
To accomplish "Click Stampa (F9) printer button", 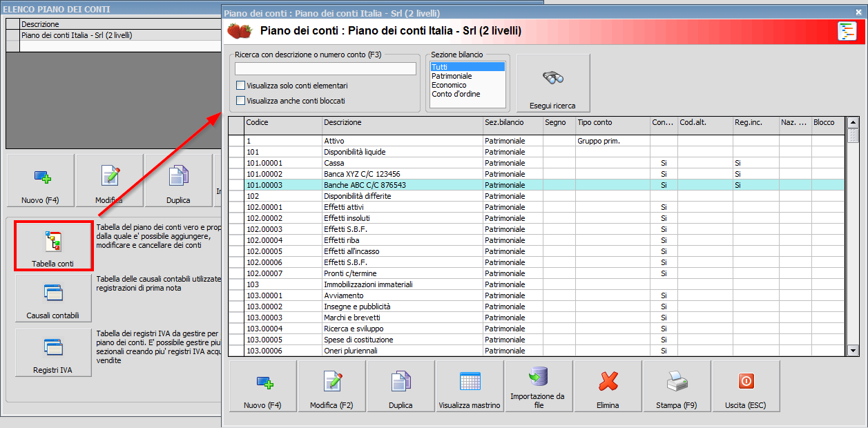I will [677, 387].
